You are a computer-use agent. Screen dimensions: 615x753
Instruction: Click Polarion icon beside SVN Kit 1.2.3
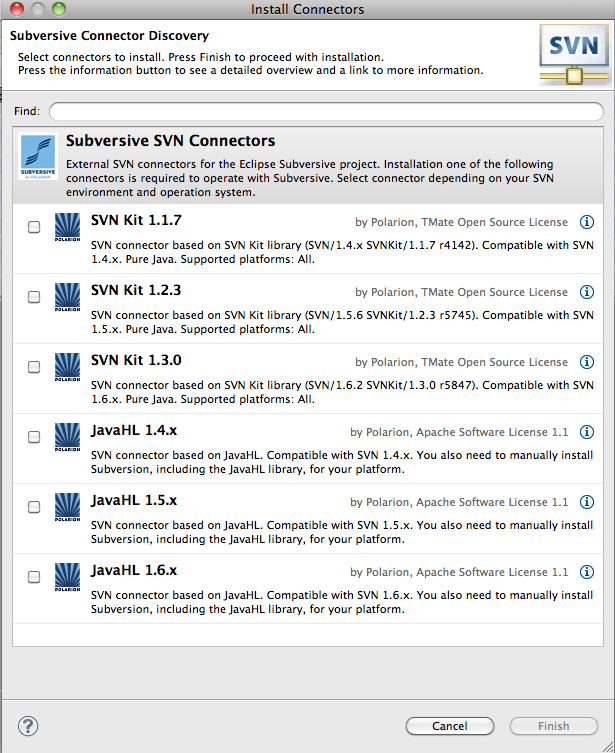(x=67, y=297)
